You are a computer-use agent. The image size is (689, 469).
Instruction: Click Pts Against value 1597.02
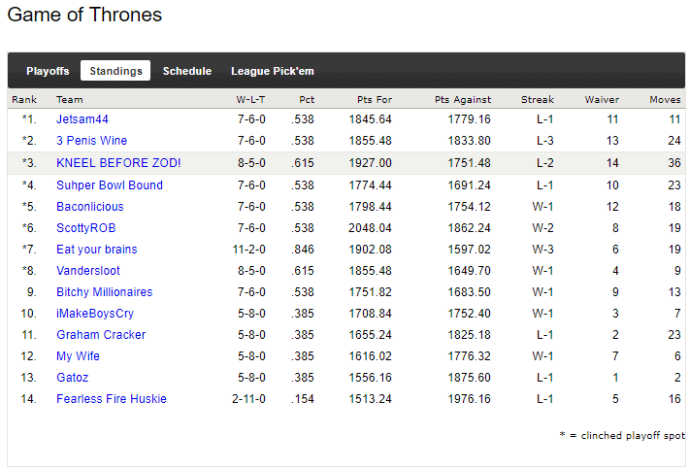click(x=469, y=249)
